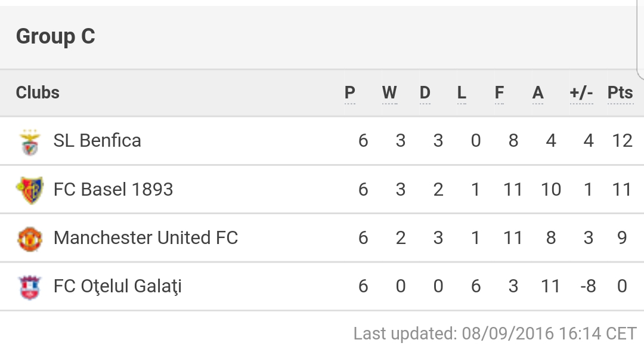Open the Manchester United FC club link
Viewport: 644px width, 352px height.
146,237
